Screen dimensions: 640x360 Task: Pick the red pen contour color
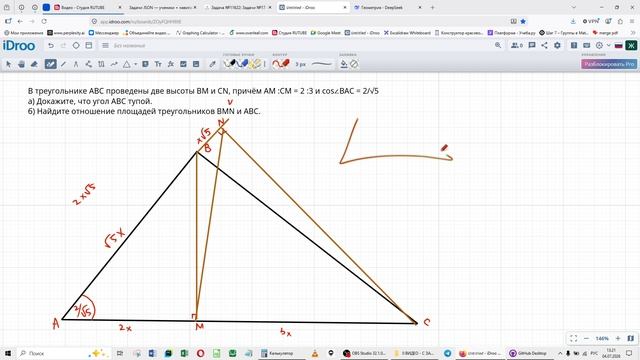(281, 64)
